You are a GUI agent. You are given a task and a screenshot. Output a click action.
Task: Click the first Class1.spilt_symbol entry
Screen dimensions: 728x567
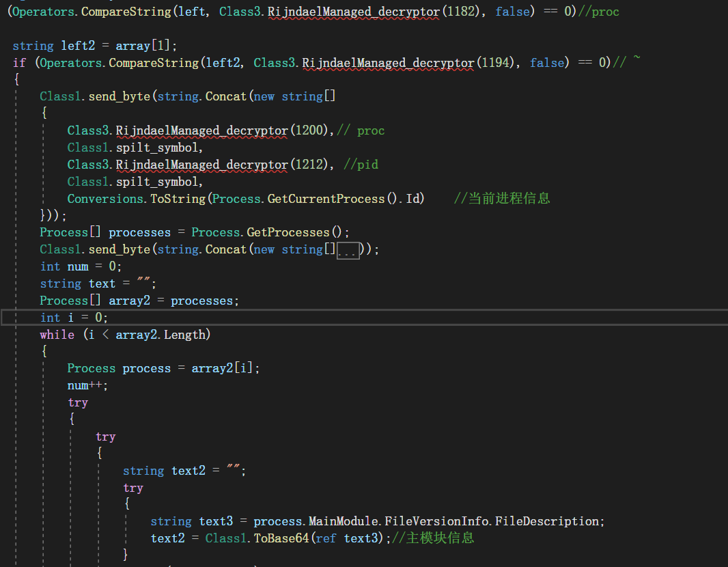(135, 147)
